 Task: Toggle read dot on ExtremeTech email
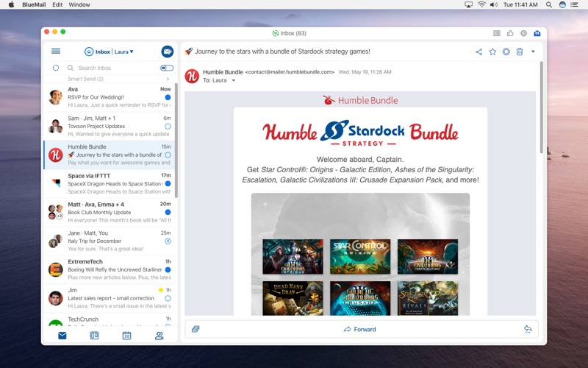[168, 269]
